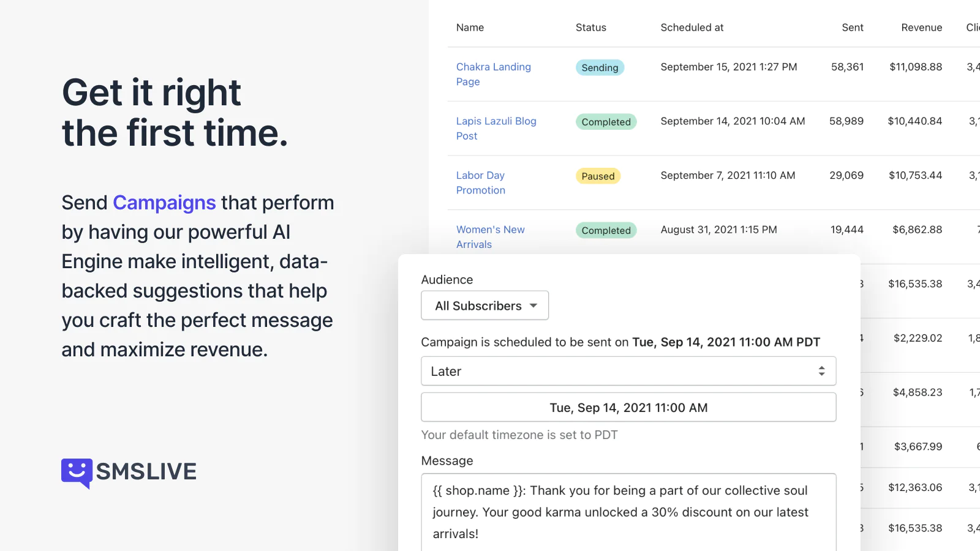Click the highlighted Campaigns word
Screen dimensions: 980x551
(x=164, y=203)
